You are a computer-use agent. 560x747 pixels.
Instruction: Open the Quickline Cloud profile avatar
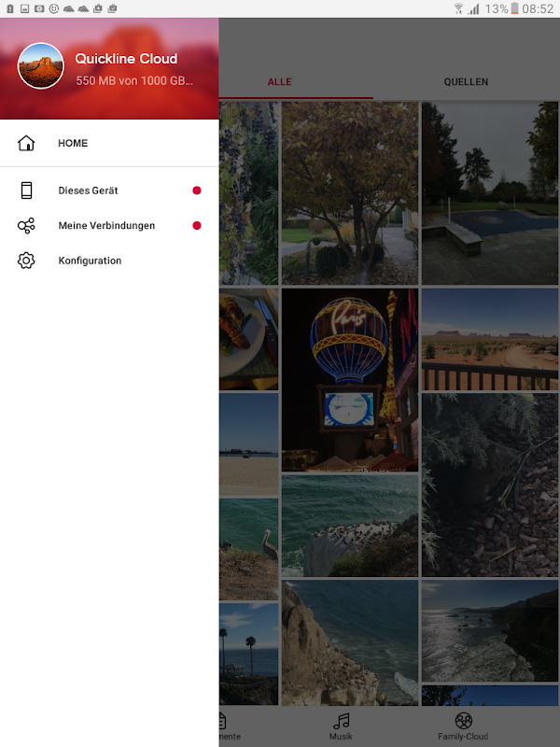click(40, 65)
